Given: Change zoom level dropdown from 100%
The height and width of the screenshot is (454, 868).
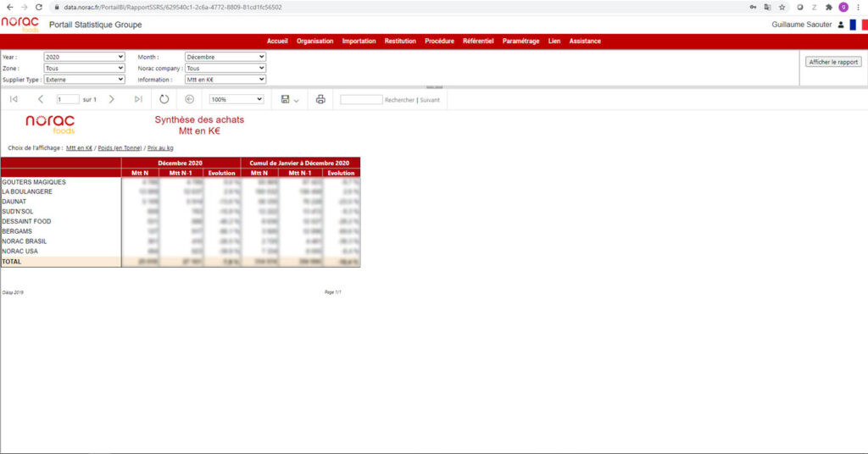Looking at the screenshot, I should click(236, 99).
